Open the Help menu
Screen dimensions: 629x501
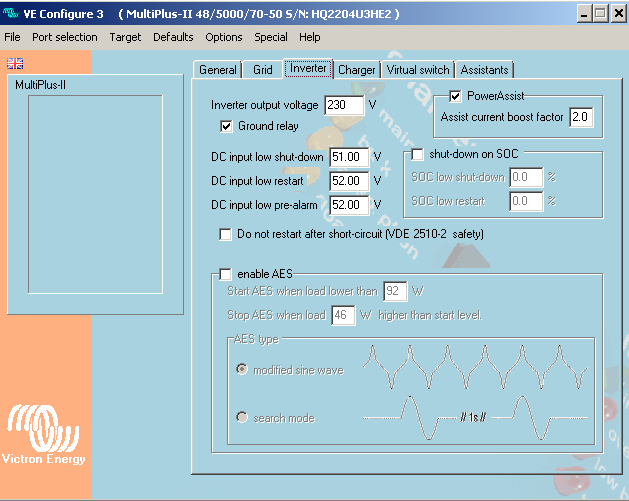(310, 37)
